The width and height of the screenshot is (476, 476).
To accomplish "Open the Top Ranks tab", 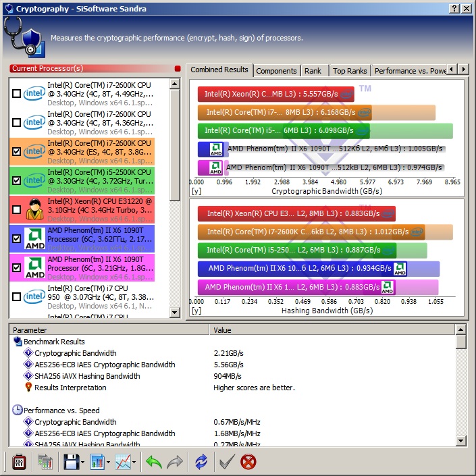I will pos(350,71).
